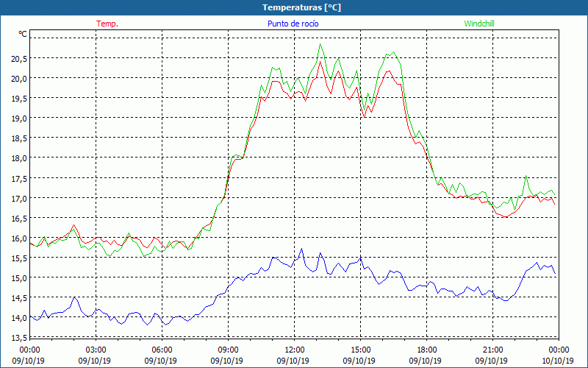Select the blue 'Punto de rocío' legend label

(x=293, y=24)
